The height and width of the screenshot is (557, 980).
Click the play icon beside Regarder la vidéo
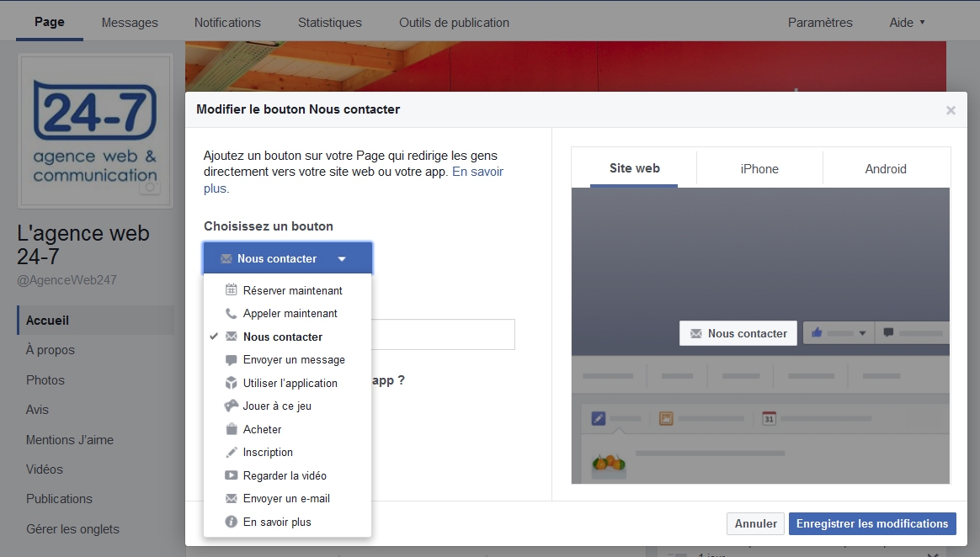click(x=232, y=475)
